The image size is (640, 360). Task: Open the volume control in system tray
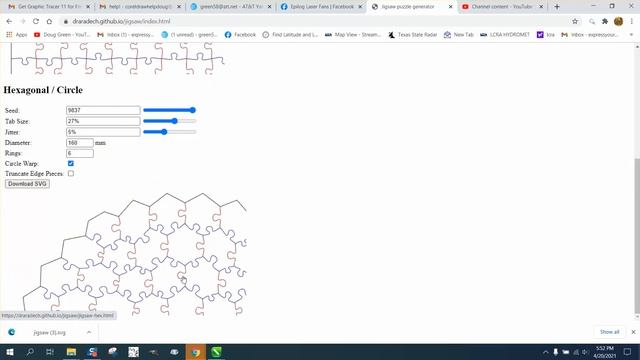pos(586,352)
